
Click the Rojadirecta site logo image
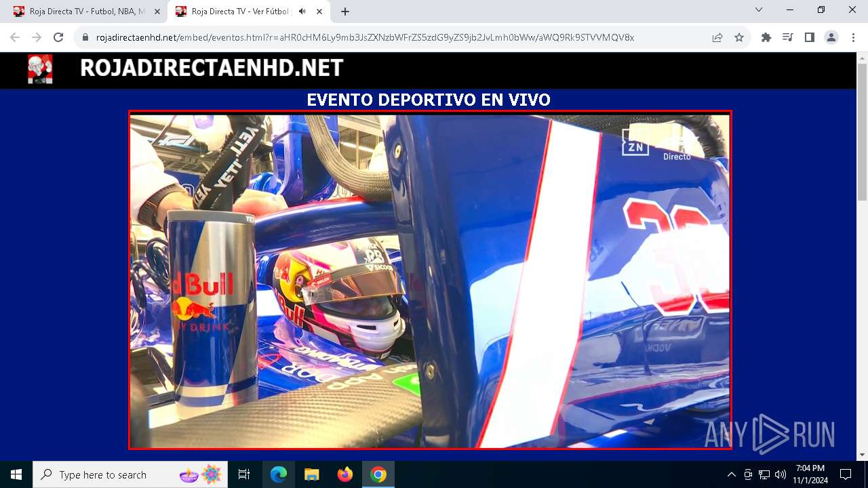tap(40, 69)
